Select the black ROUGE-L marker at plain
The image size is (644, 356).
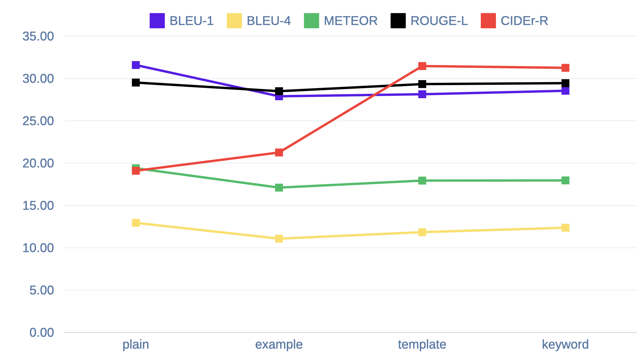pos(136,82)
